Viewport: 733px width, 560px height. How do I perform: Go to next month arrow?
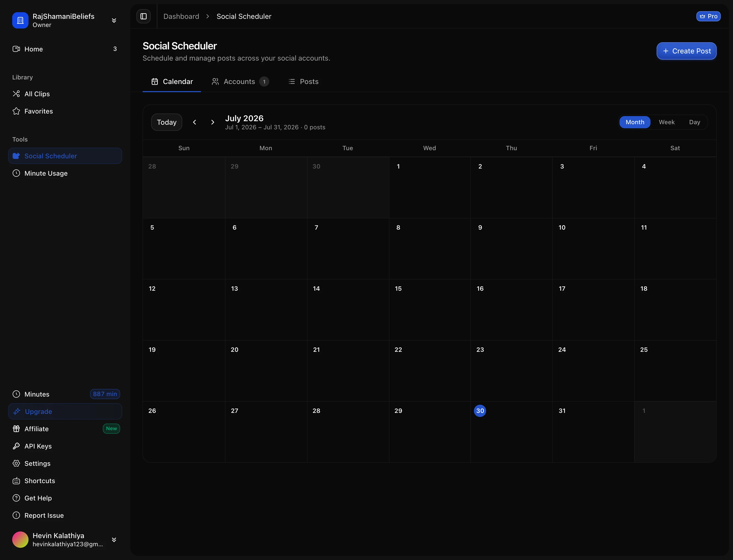pyautogui.click(x=213, y=122)
